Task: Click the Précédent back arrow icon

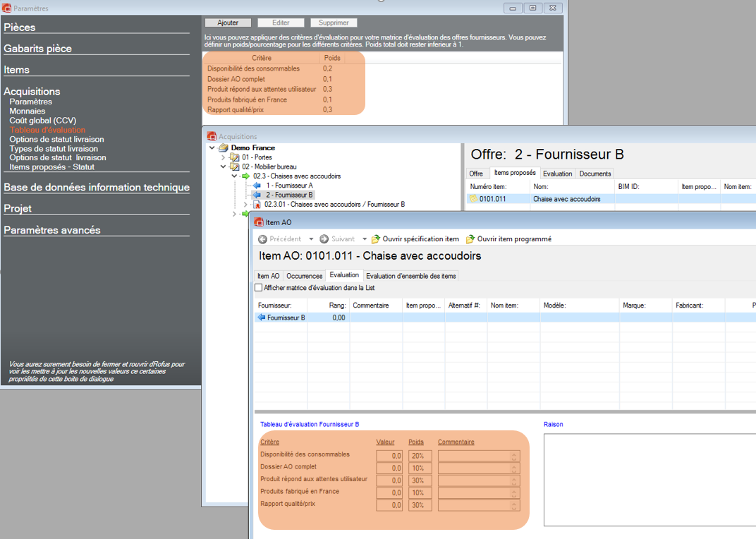Action: point(263,239)
